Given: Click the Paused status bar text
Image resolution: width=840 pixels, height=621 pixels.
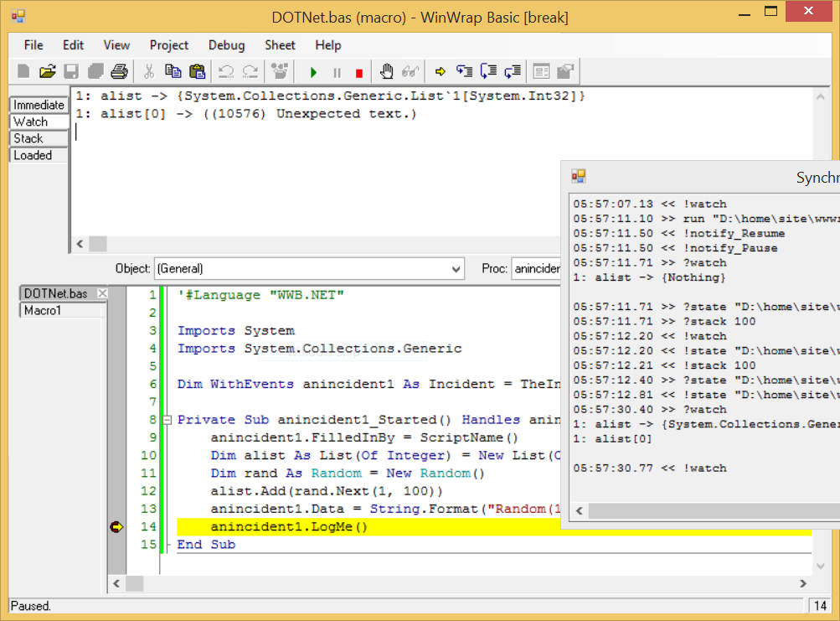Looking at the screenshot, I should 30,606.
